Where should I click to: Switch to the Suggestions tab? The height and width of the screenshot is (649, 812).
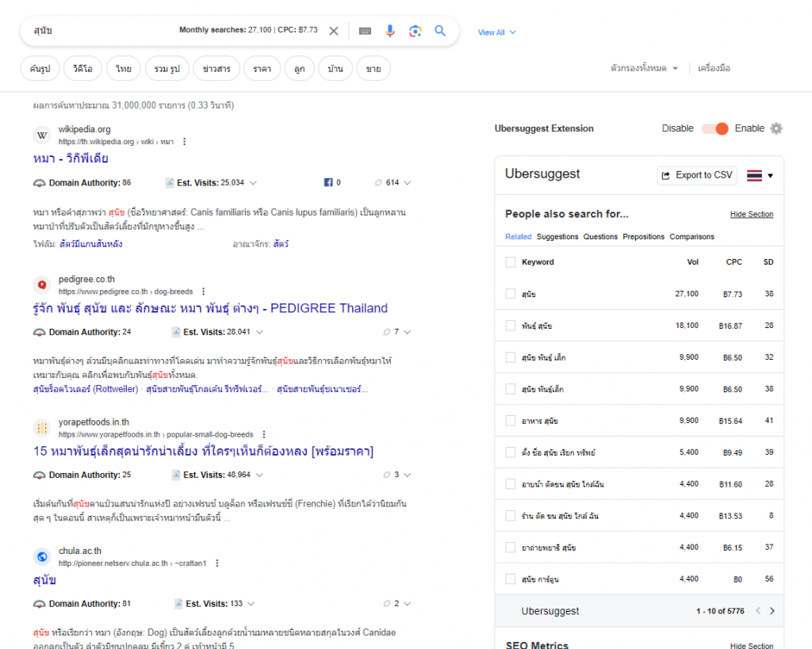pyautogui.click(x=557, y=236)
